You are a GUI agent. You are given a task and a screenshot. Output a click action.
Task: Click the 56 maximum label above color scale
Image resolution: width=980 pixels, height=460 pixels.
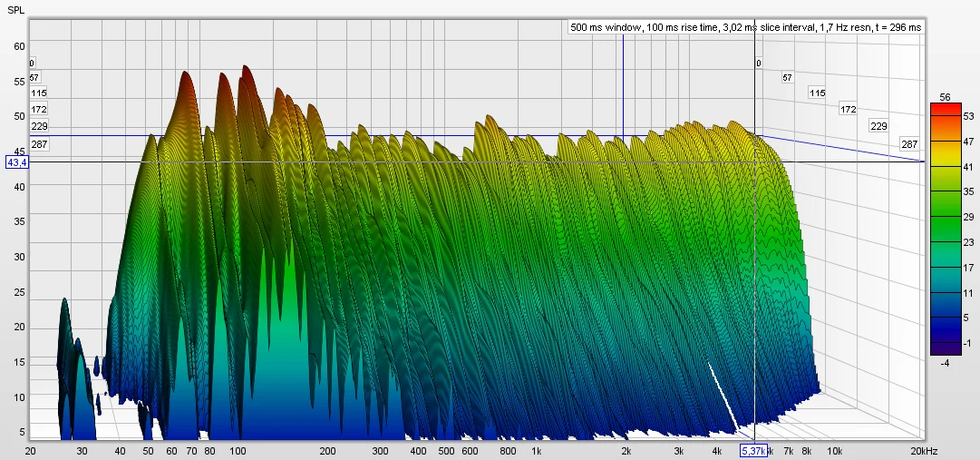pos(945,97)
